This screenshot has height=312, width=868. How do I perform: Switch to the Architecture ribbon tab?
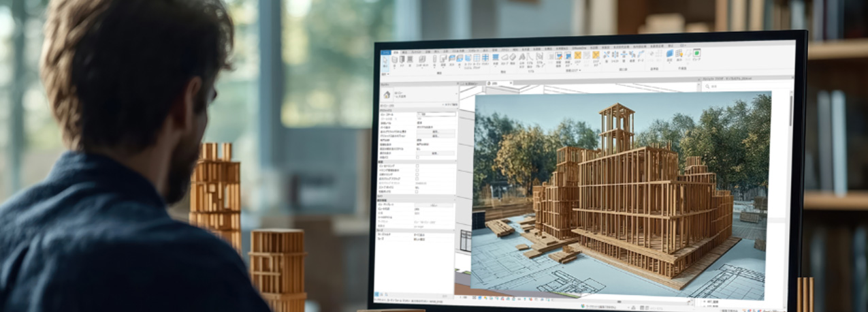pyautogui.click(x=396, y=52)
